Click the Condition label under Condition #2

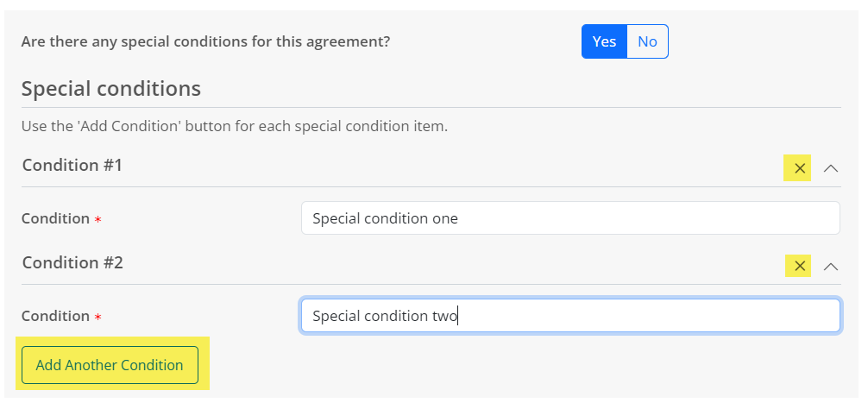click(55, 316)
